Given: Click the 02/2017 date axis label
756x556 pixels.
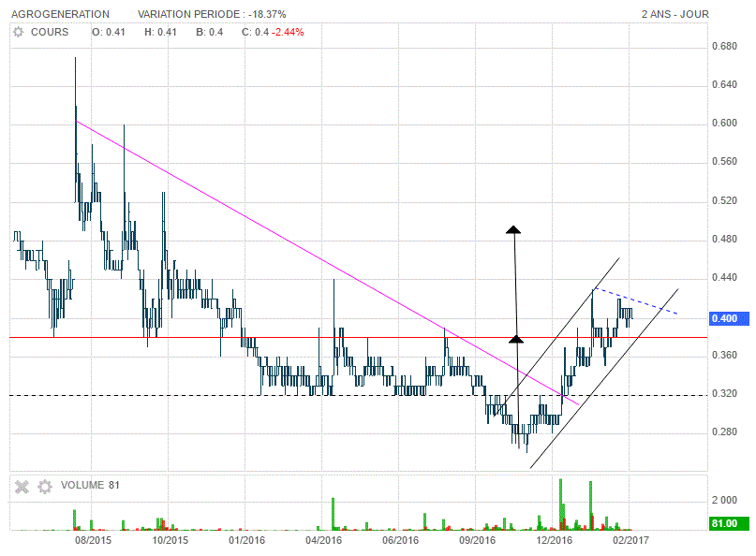Looking at the screenshot, I should pos(631,540).
